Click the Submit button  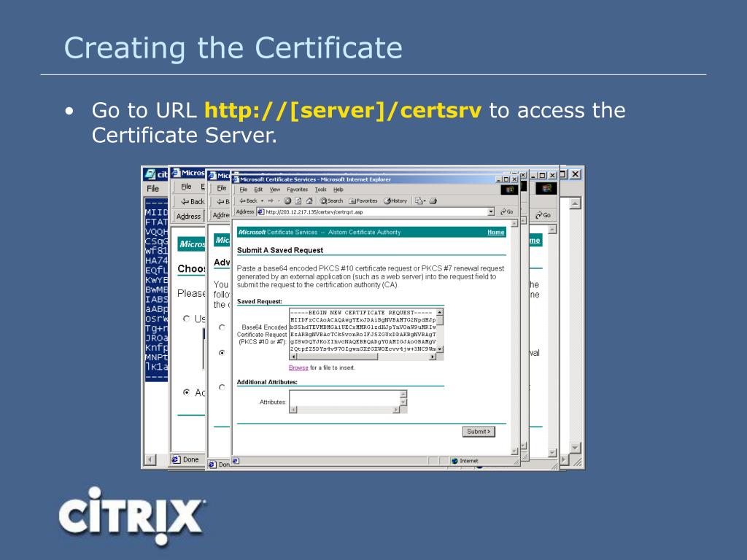(x=479, y=432)
